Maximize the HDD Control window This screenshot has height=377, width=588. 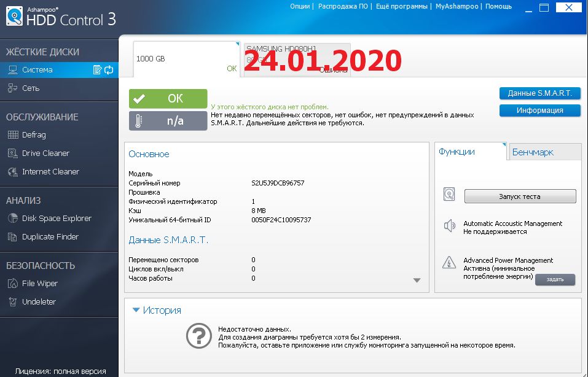coord(544,7)
